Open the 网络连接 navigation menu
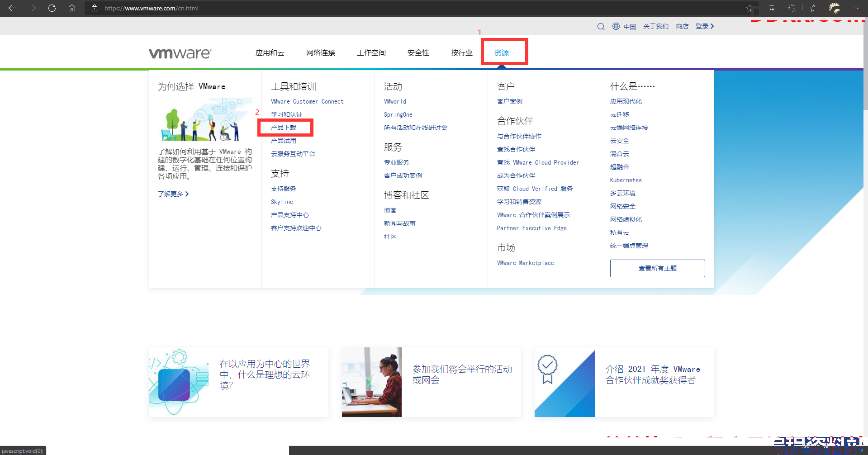Image resolution: width=868 pixels, height=455 pixels. tap(321, 53)
